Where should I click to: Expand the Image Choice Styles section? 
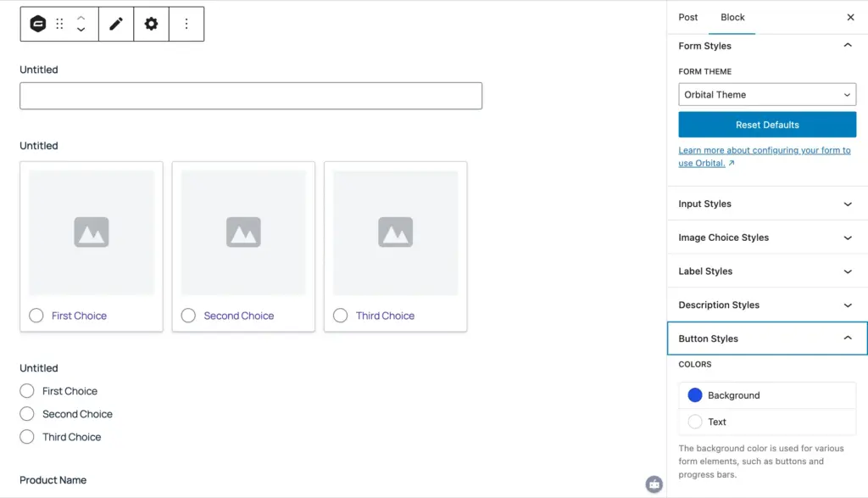[767, 238]
